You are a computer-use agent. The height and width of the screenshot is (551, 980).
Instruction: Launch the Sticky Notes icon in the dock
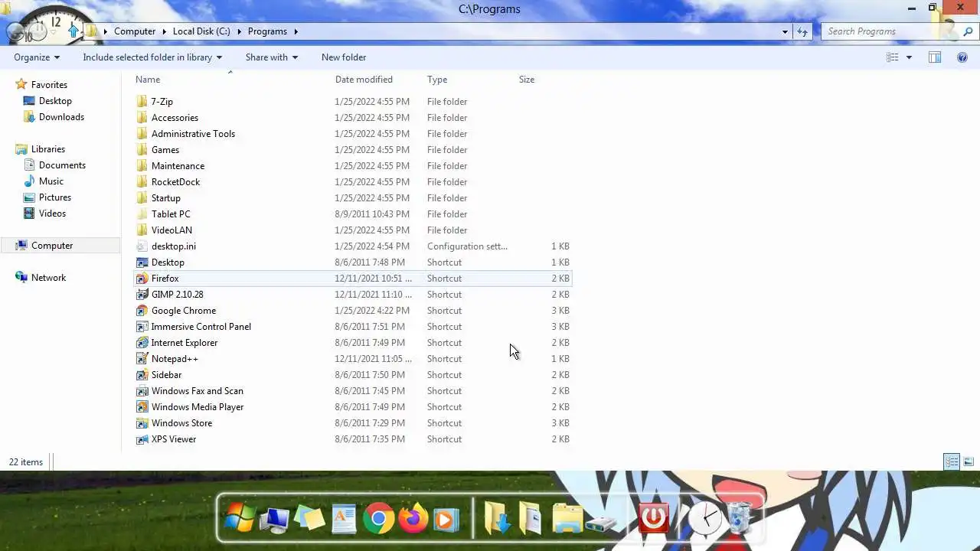click(310, 519)
